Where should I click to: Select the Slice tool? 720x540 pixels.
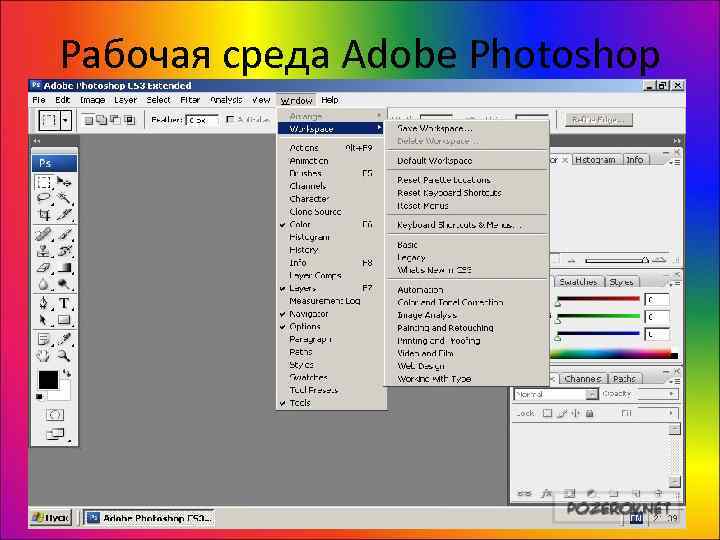point(64,214)
